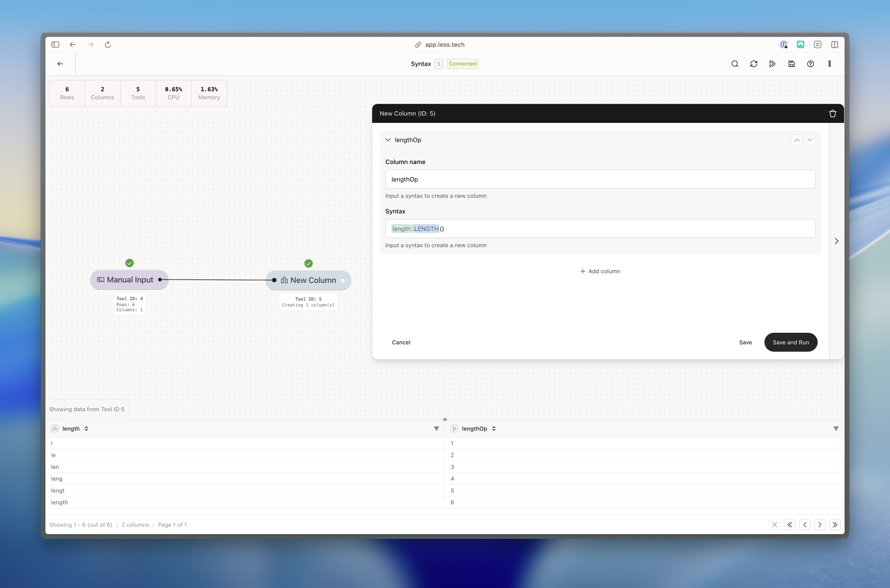Click table cell 'lengt'
890x588 pixels.
pyautogui.click(x=245, y=491)
